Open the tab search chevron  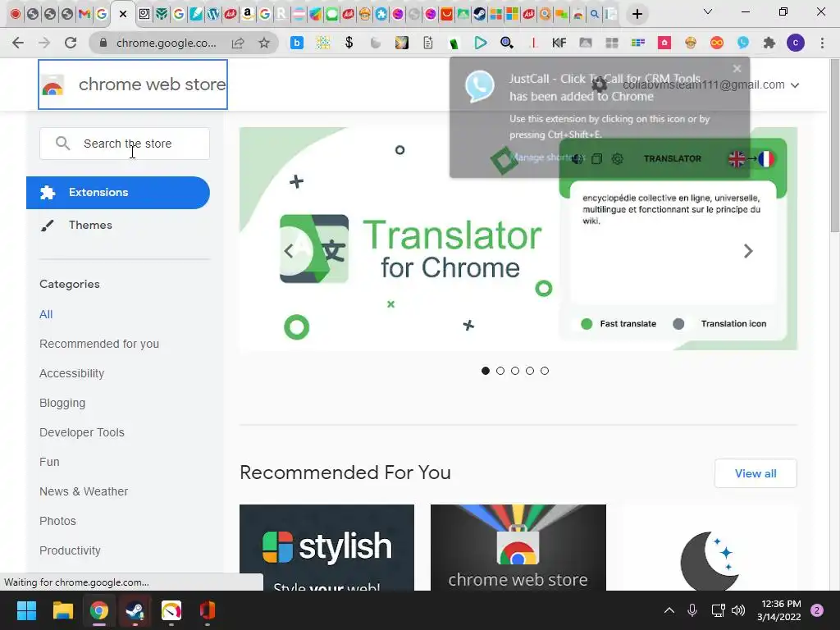click(708, 11)
